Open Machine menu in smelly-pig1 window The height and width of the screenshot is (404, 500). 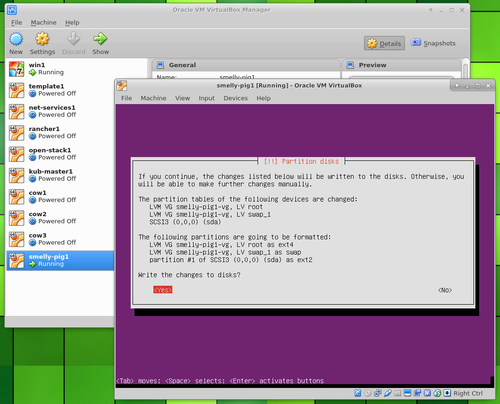pos(153,98)
